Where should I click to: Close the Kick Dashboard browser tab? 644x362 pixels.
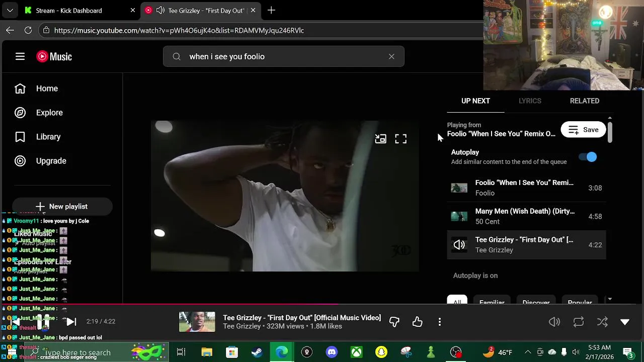click(133, 10)
